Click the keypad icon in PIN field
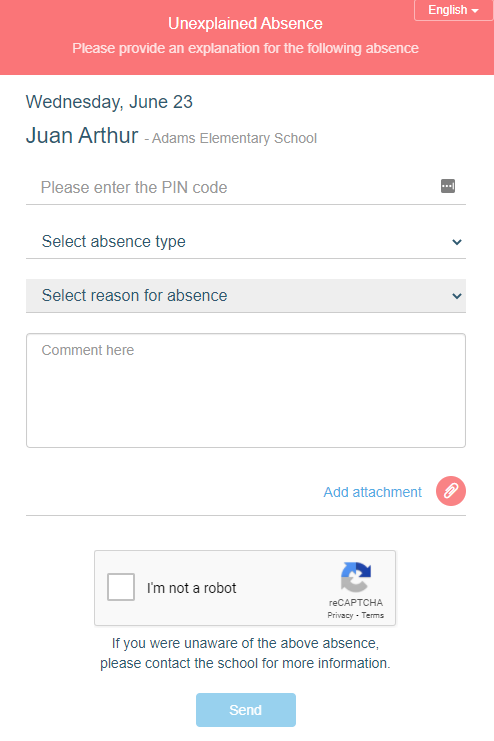The image size is (494, 741). pos(448,186)
